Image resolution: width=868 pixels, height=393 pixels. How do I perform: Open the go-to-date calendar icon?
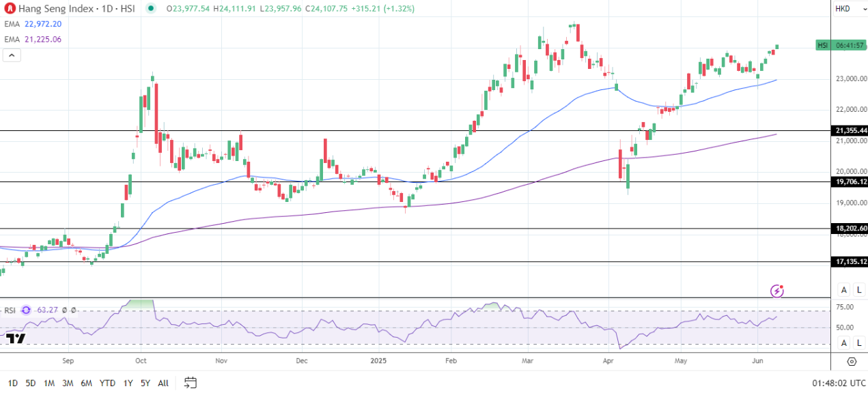(191, 383)
